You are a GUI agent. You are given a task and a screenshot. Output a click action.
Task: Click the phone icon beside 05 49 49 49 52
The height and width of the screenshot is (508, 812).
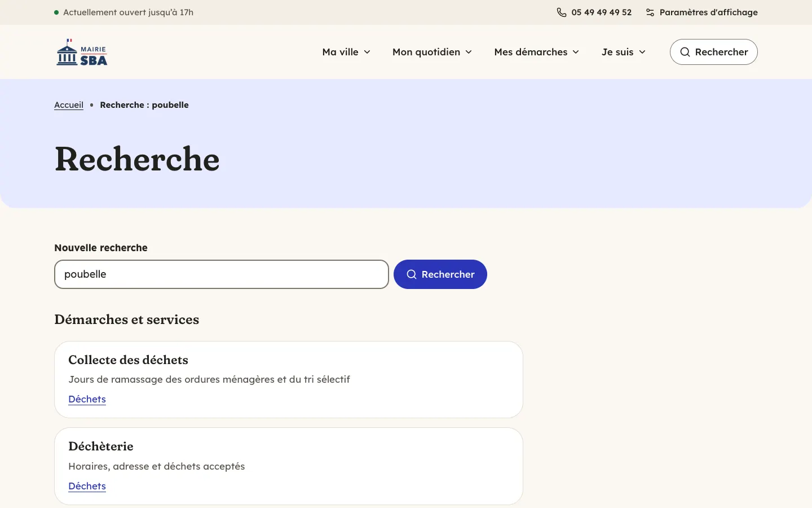[562, 12]
